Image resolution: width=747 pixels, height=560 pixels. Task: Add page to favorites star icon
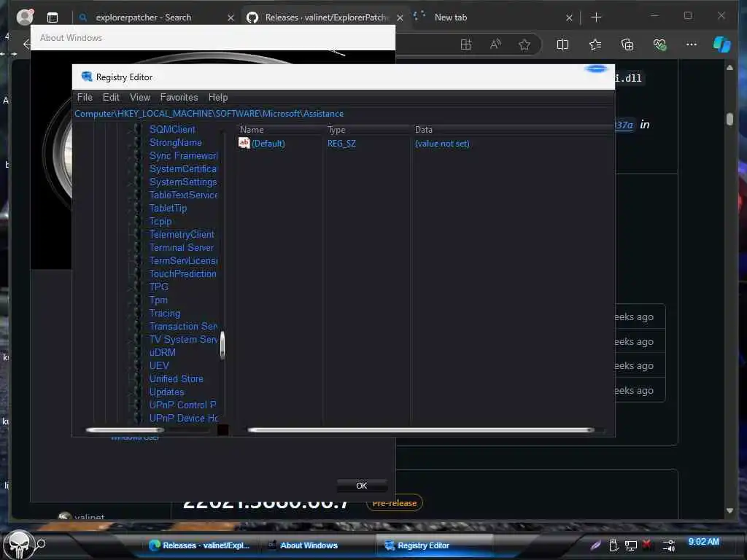point(525,44)
